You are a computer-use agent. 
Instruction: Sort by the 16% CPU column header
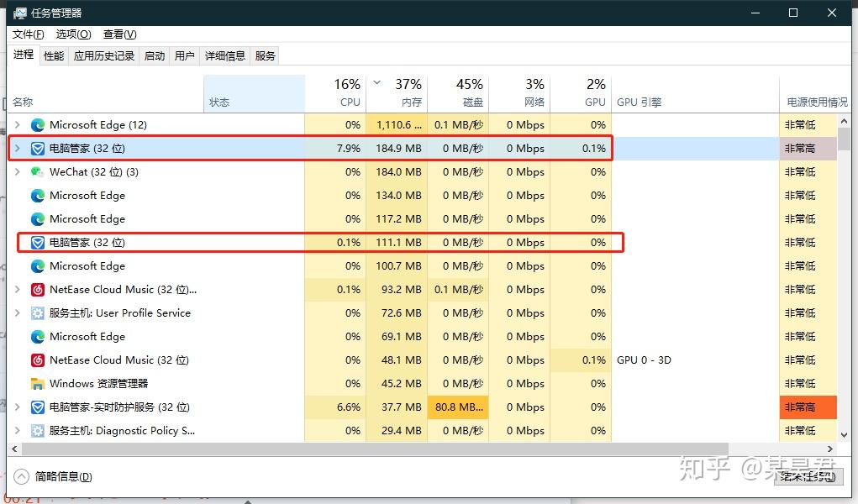click(335, 94)
